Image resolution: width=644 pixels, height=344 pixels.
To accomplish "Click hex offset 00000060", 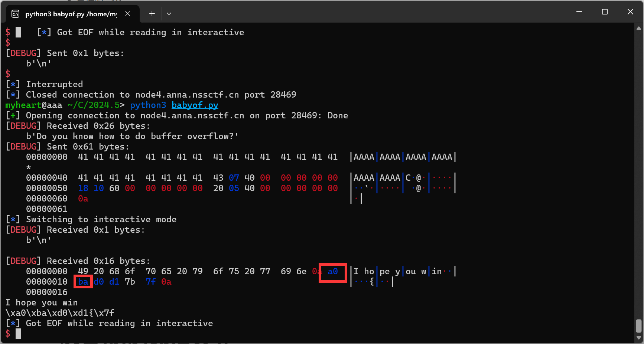I will point(47,199).
